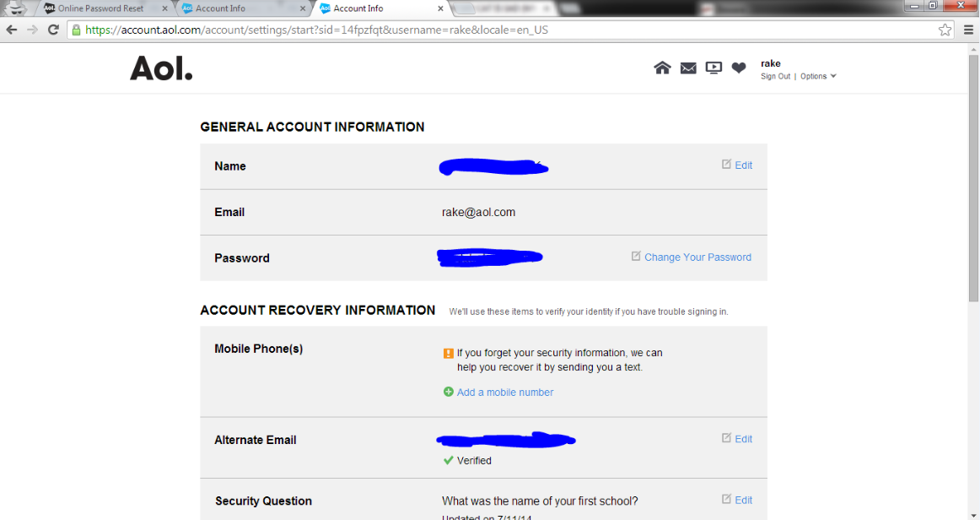Click Sign Out link
Screen dimensions: 980x520
point(776,76)
